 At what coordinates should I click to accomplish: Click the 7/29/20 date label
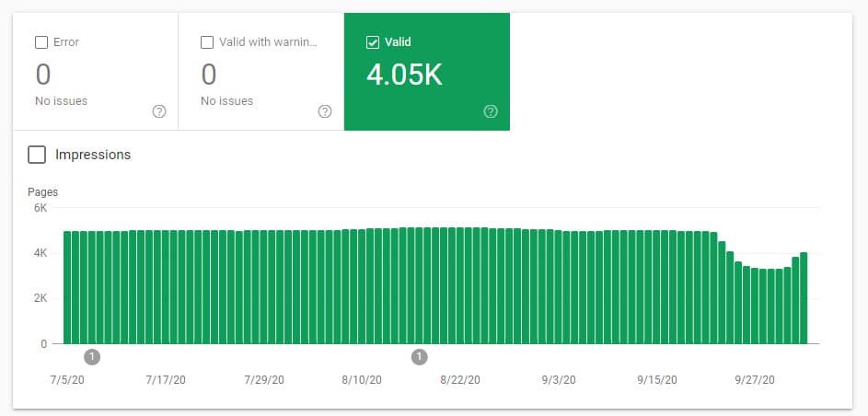[264, 380]
